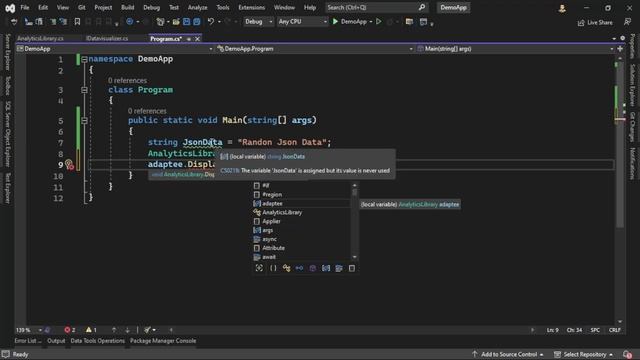The height and width of the screenshot is (360, 640).
Task: Toggle the IntelliSense interfaces filter icon
Action: pos(299,268)
